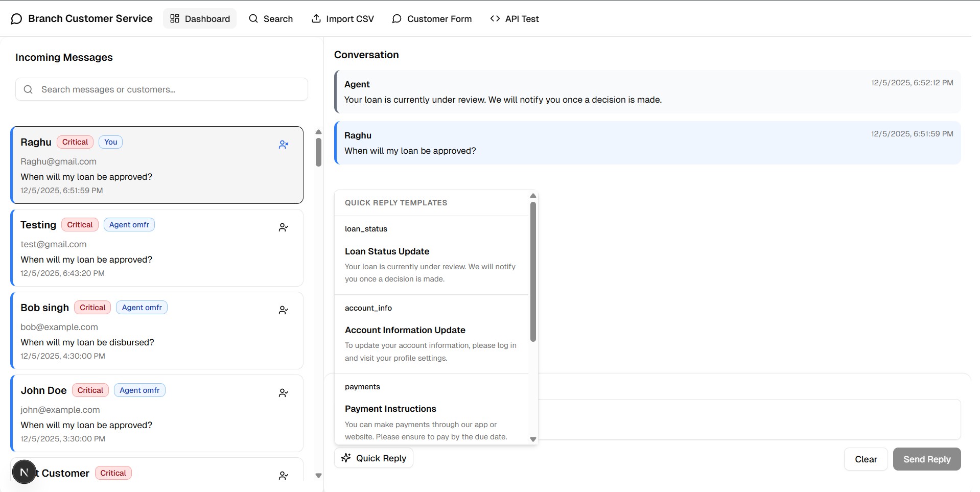
Task: Click the assign icon on John Doe message
Action: point(284,393)
